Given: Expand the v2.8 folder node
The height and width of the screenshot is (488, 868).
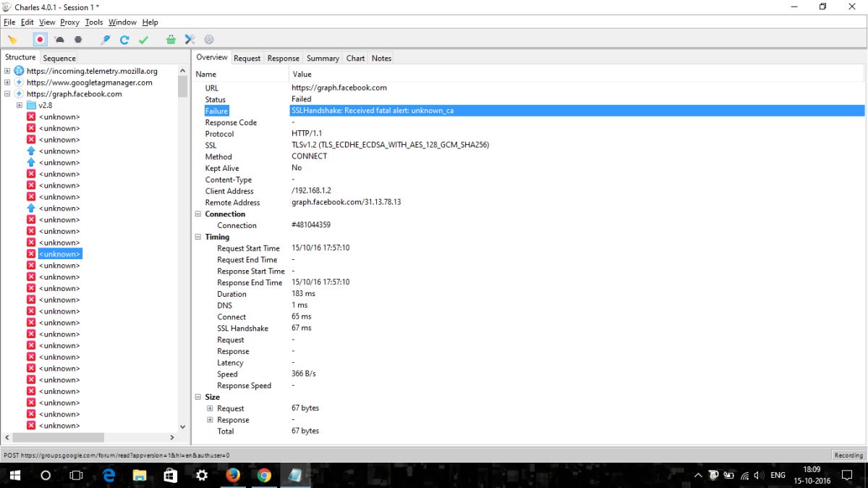Looking at the screenshot, I should [x=20, y=106].
